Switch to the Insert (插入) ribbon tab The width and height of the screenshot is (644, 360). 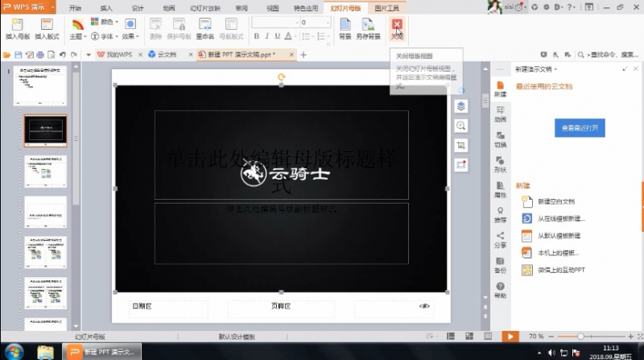pos(106,8)
